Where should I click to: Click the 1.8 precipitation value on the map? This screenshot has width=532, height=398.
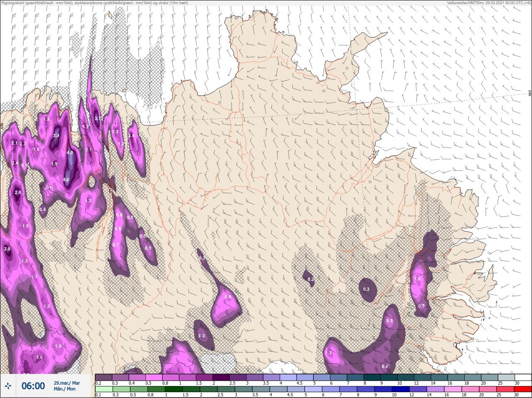point(47,120)
